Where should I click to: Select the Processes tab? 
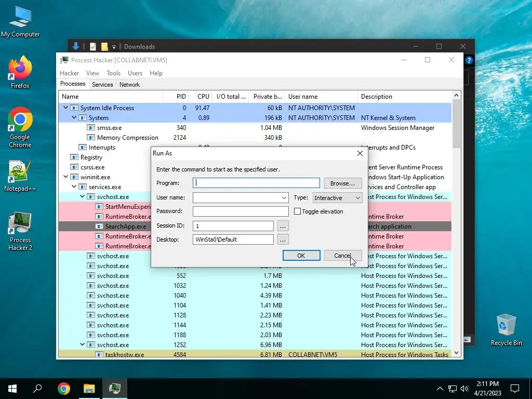73,84
